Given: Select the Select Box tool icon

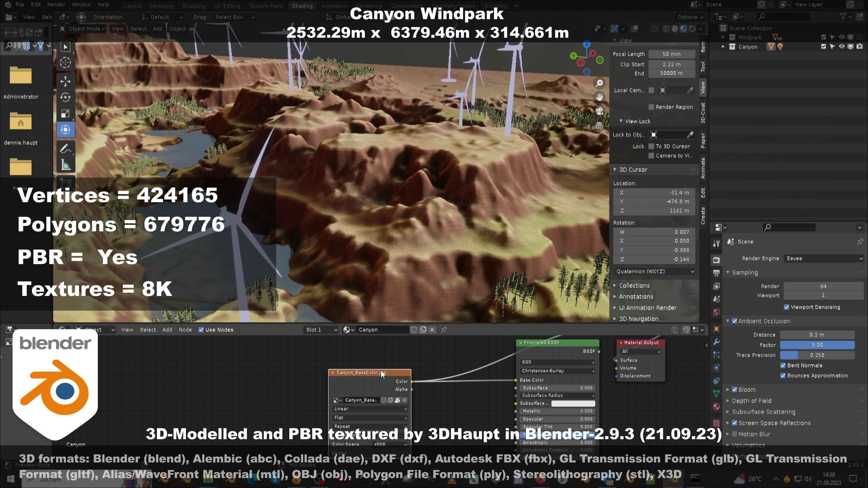Looking at the screenshot, I should [x=65, y=47].
